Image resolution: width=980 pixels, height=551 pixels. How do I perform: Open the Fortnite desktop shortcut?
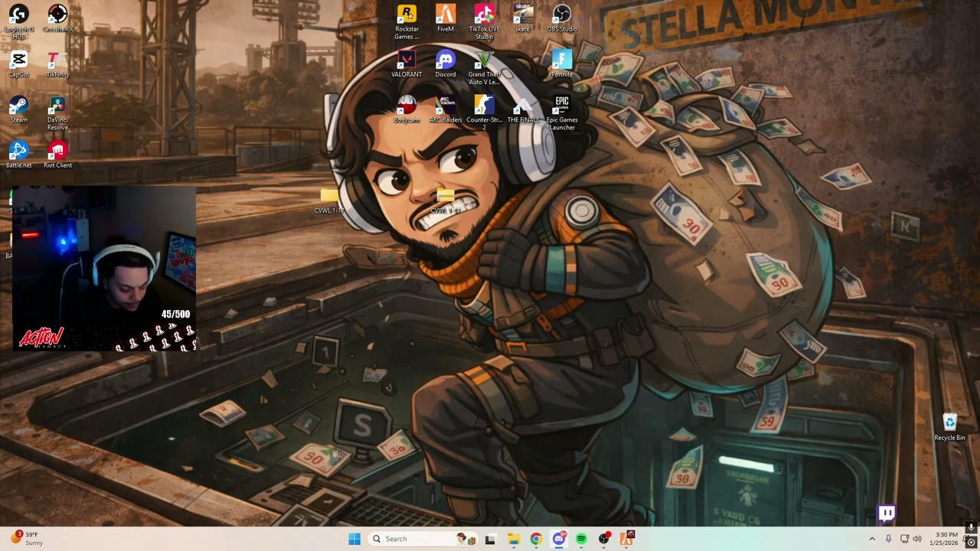pyautogui.click(x=562, y=64)
